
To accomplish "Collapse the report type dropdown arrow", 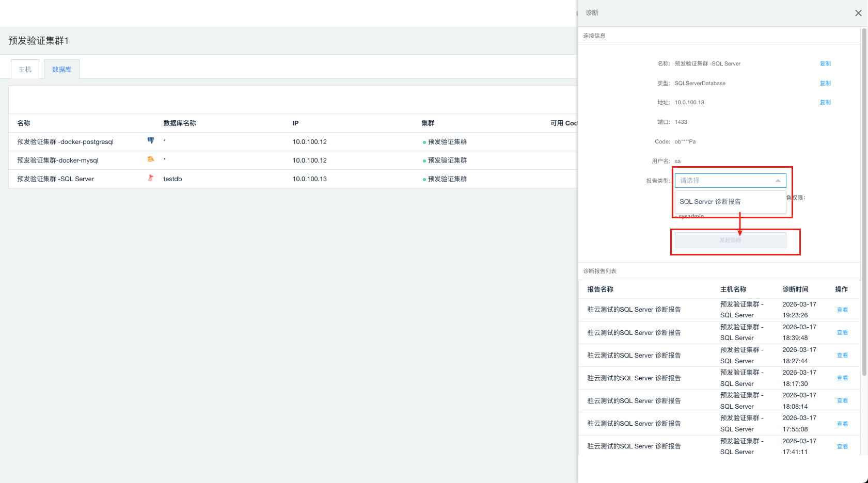I will tap(778, 181).
